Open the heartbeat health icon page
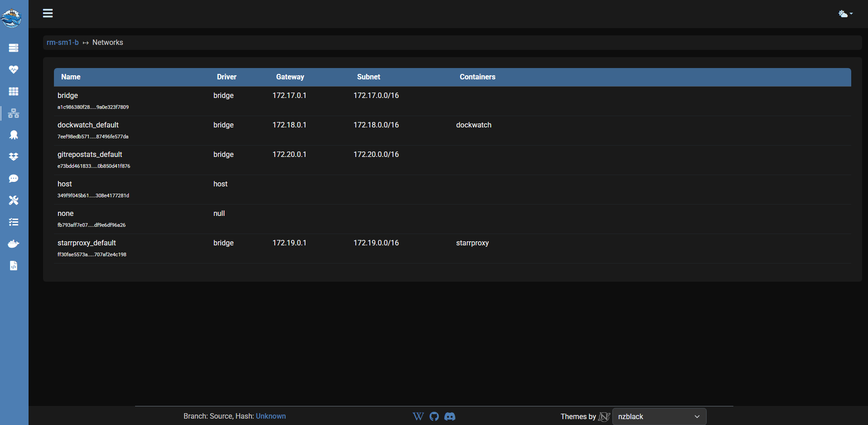This screenshot has width=868, height=425. pos(14,70)
